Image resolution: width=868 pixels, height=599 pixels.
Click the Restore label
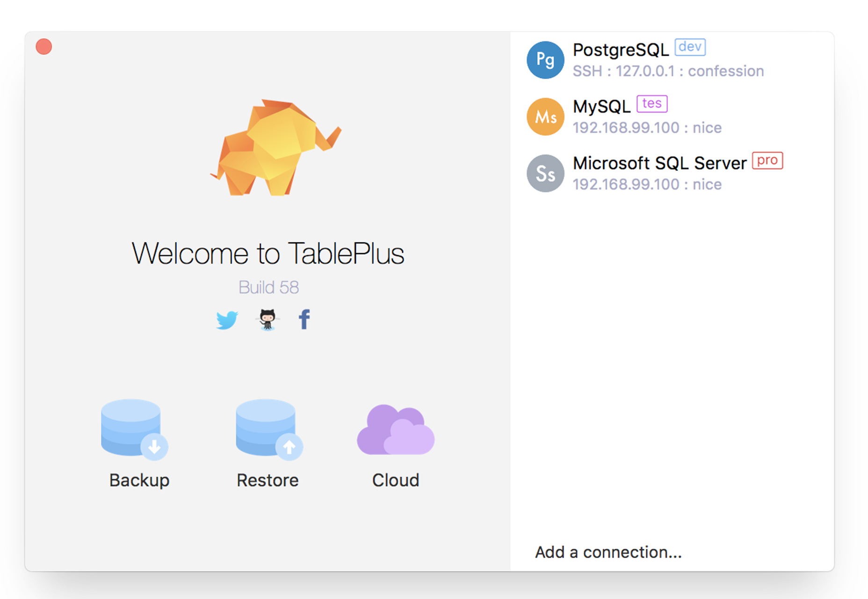[x=268, y=481]
